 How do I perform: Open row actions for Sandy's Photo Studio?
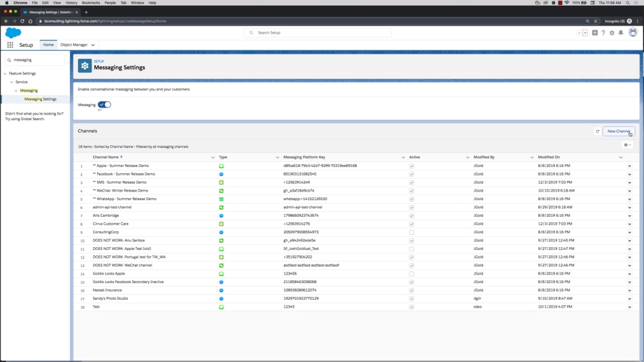click(630, 299)
